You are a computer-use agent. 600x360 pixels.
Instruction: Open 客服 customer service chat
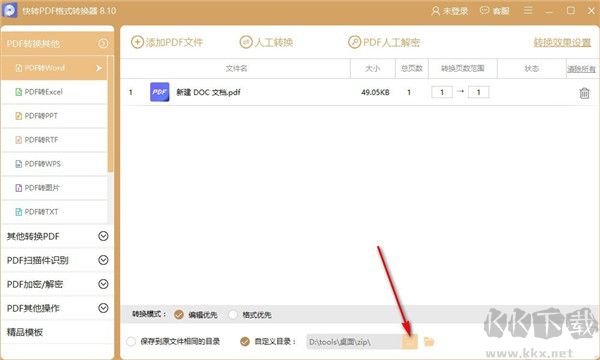tap(495, 11)
